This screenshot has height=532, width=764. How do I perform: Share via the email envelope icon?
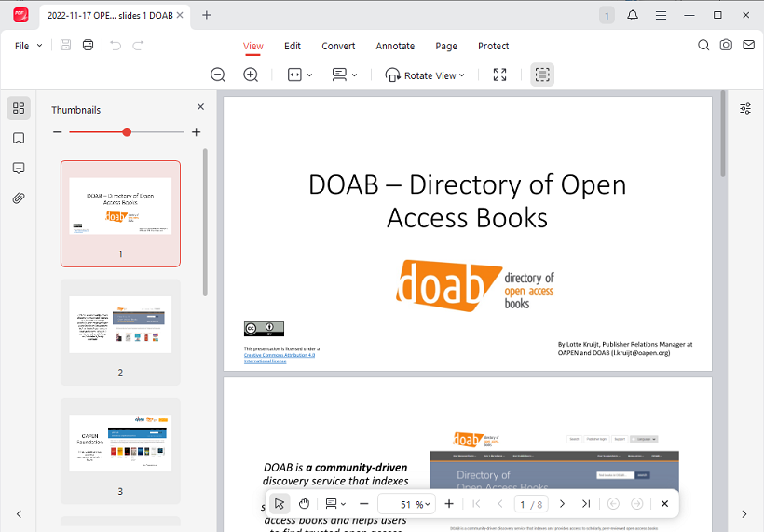(x=748, y=46)
